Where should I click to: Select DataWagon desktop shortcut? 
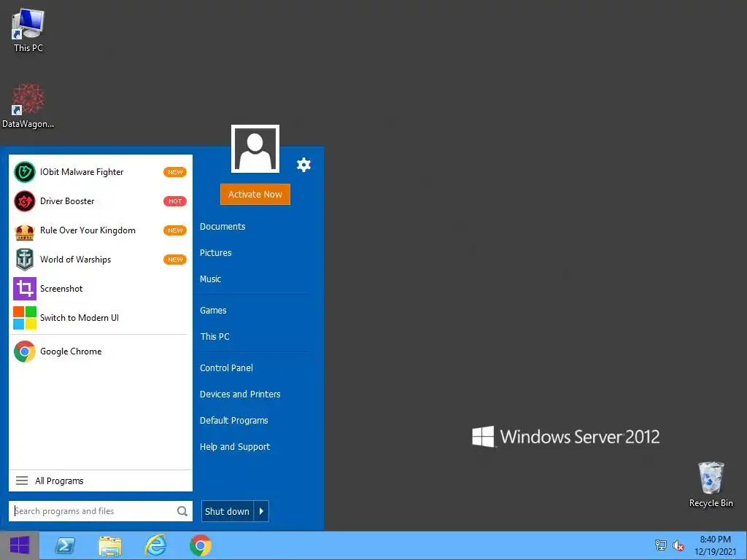[28, 106]
